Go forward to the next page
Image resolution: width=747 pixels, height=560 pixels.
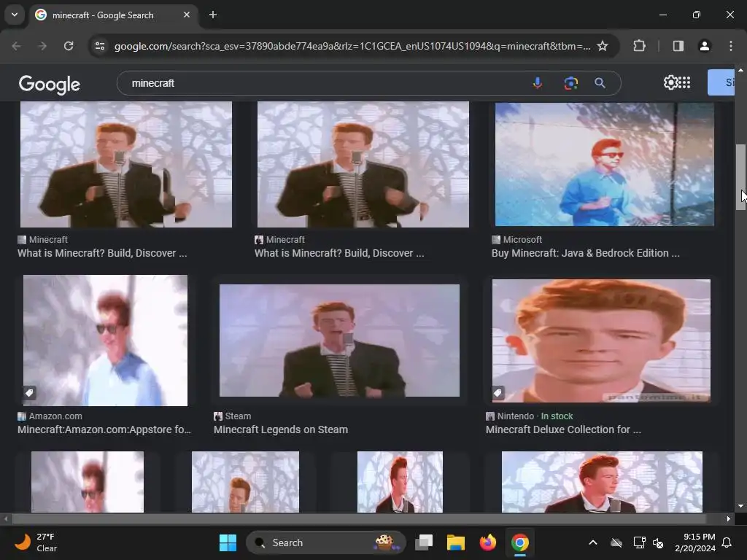(42, 46)
